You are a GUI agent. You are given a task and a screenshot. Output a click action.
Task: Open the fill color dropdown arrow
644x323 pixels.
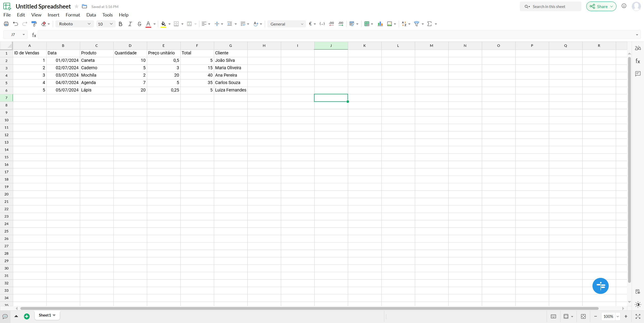tap(170, 24)
